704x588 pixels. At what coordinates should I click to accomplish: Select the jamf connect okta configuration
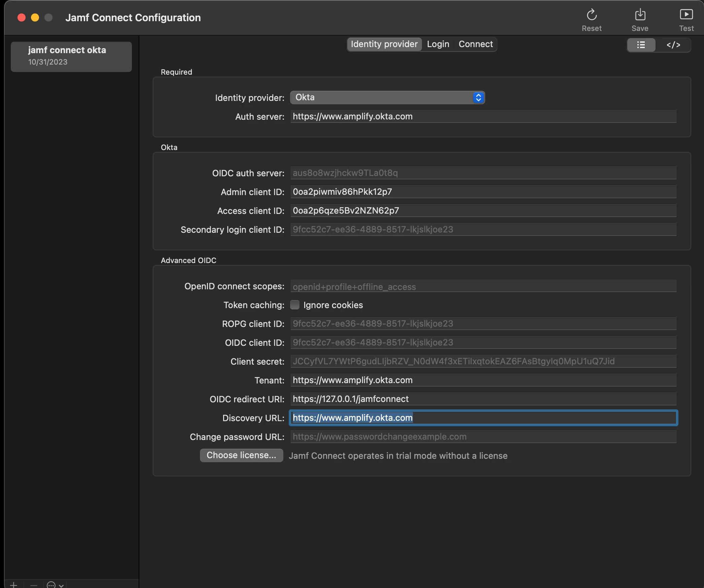tap(71, 57)
